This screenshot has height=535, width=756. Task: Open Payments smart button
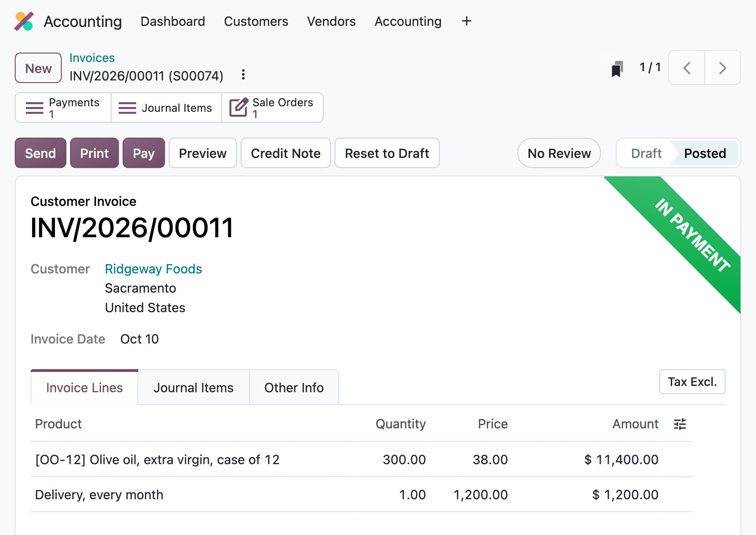coord(63,107)
